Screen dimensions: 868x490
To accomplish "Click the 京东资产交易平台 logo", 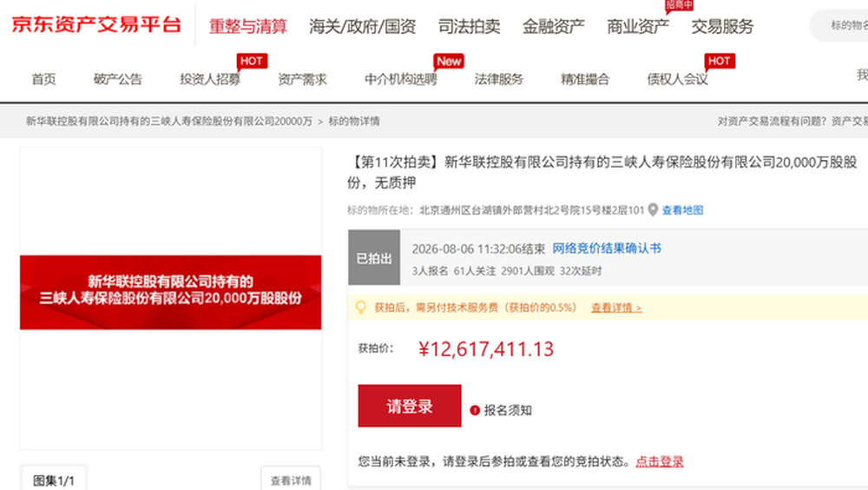I will point(96,25).
